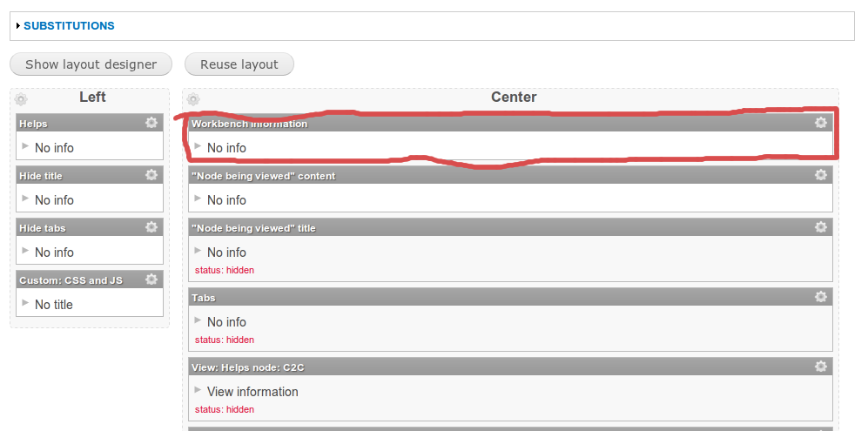The width and height of the screenshot is (868, 431).
Task: Select the Tabs pane header
Action: coord(510,297)
